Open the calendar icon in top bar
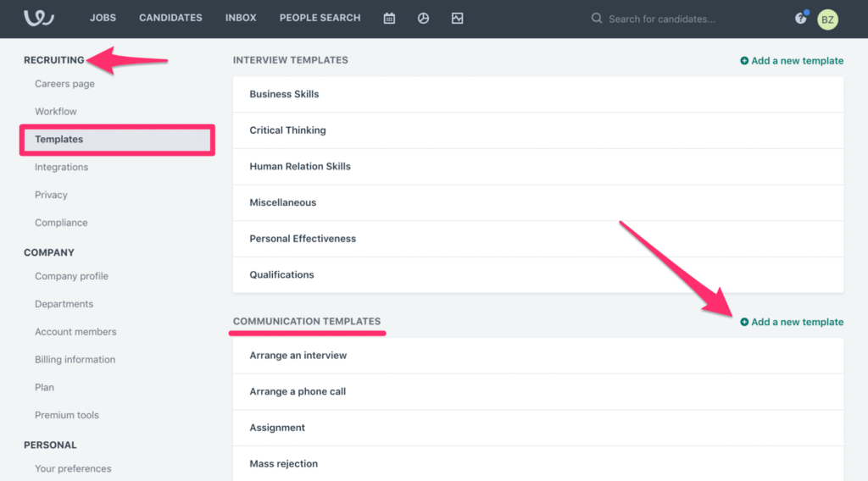 pyautogui.click(x=389, y=19)
